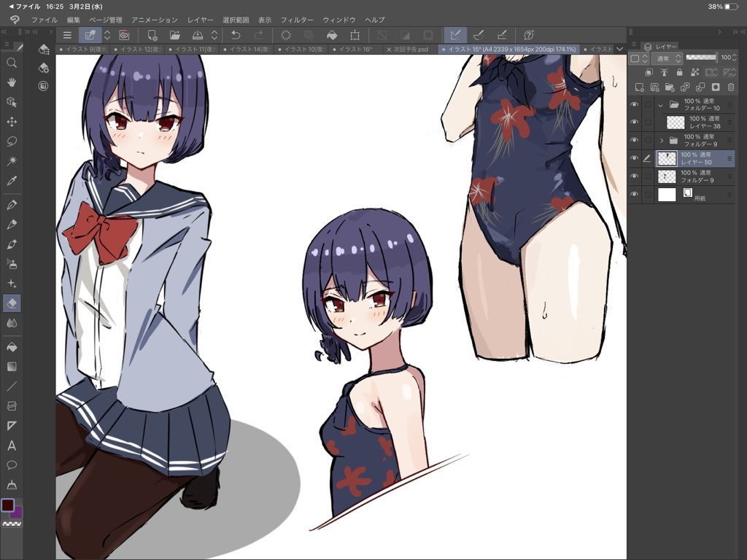Select the Blend tool
The width and height of the screenshot is (747, 560).
pyautogui.click(x=12, y=323)
